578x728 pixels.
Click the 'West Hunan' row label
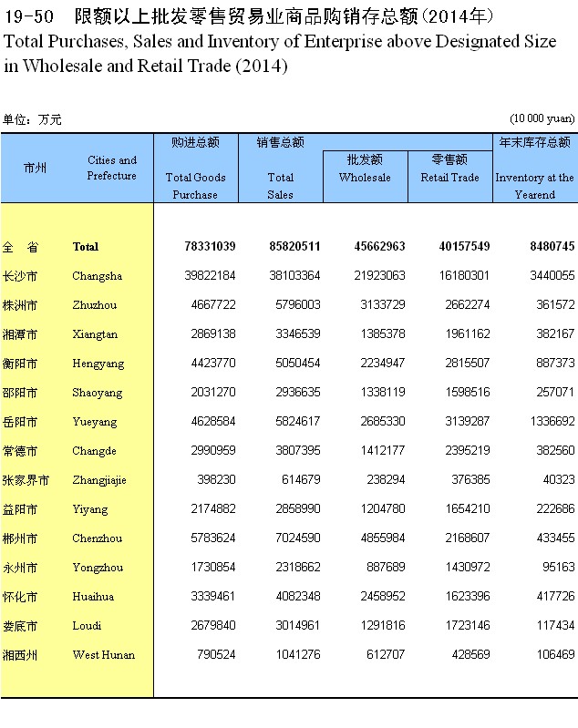coord(103,655)
